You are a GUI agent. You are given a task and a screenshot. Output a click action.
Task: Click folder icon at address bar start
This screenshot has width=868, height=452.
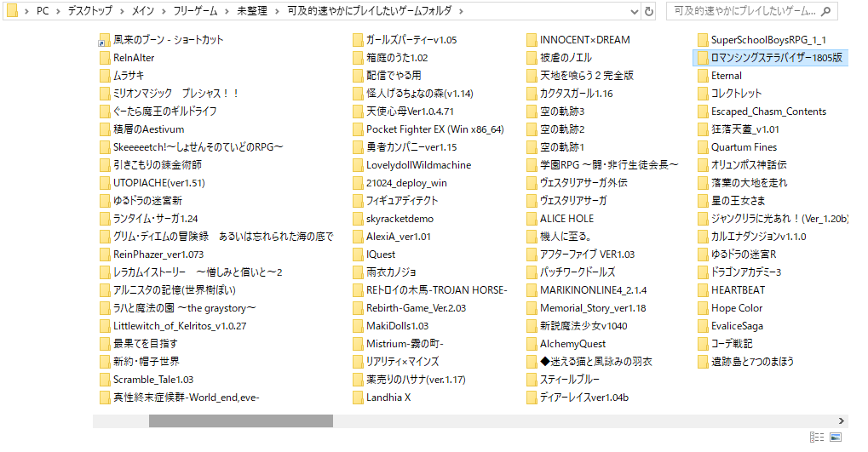point(12,11)
